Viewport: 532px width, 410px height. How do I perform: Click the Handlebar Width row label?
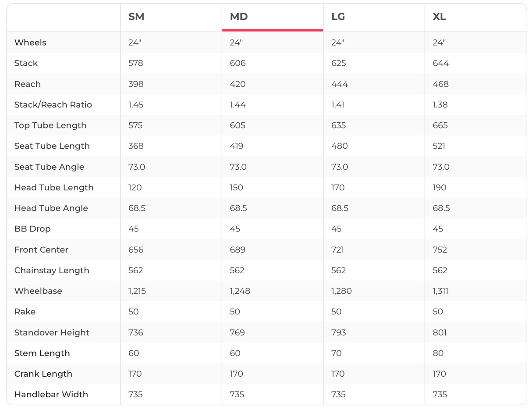(51, 395)
